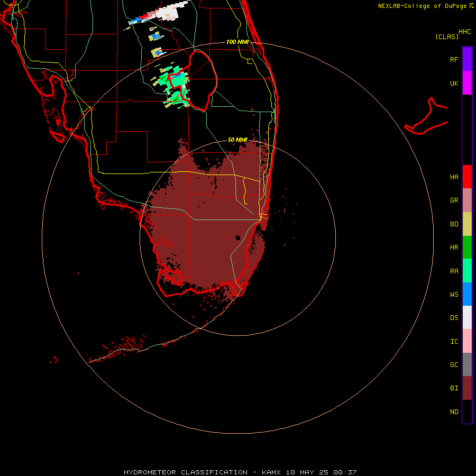
Task: Click the IC legend label
Action: click(454, 342)
